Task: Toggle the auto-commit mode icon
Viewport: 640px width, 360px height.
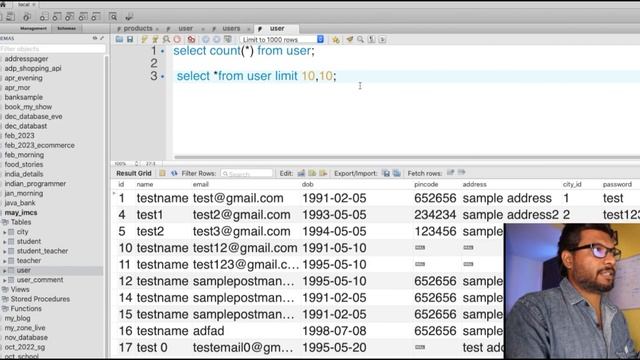Action: (228, 39)
